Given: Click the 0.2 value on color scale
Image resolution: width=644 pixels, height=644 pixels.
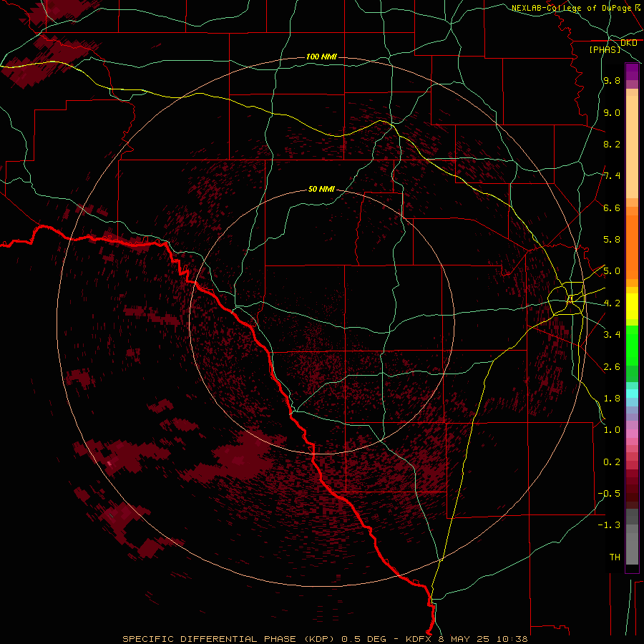Looking at the screenshot, I should (x=612, y=462).
